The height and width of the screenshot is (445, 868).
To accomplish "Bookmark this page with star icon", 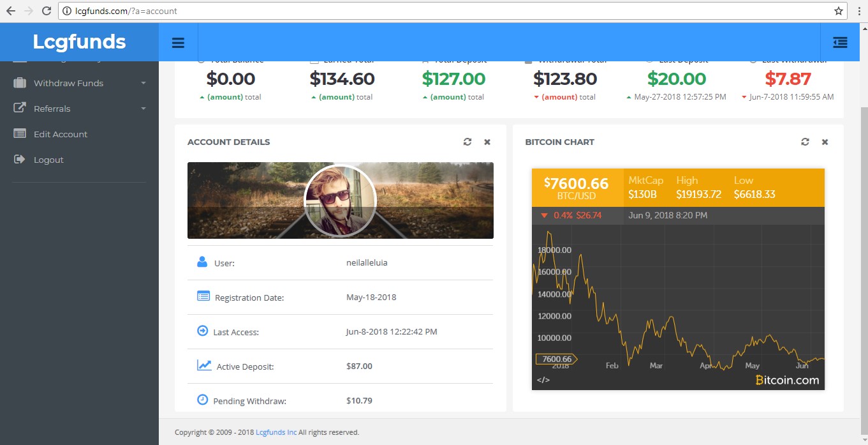I will coord(839,11).
